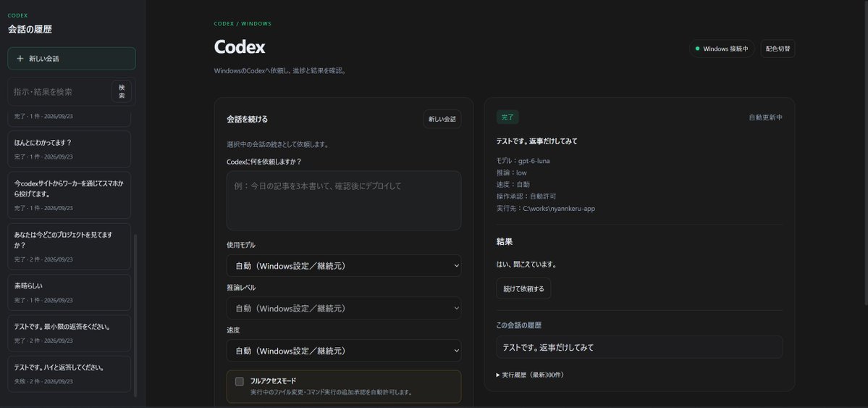This screenshot has height=408, width=868.
Task: Click the 検索 button in the sidebar
Action: click(x=121, y=91)
